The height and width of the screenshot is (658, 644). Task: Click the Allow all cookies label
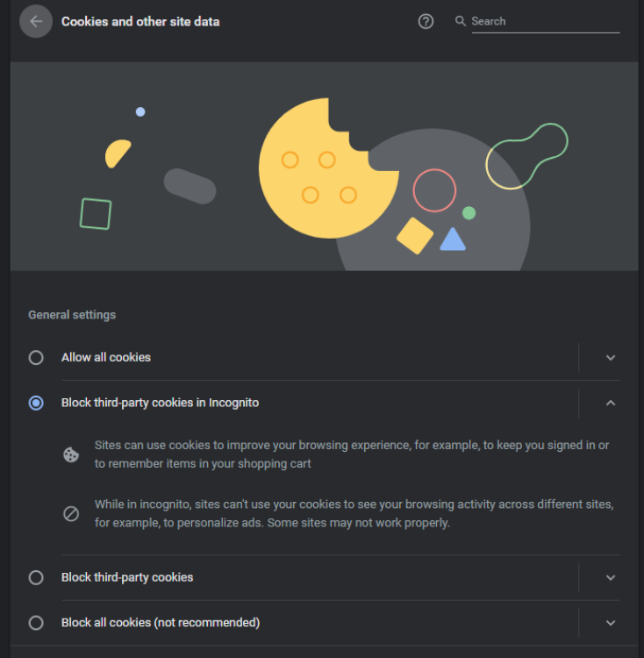click(106, 358)
